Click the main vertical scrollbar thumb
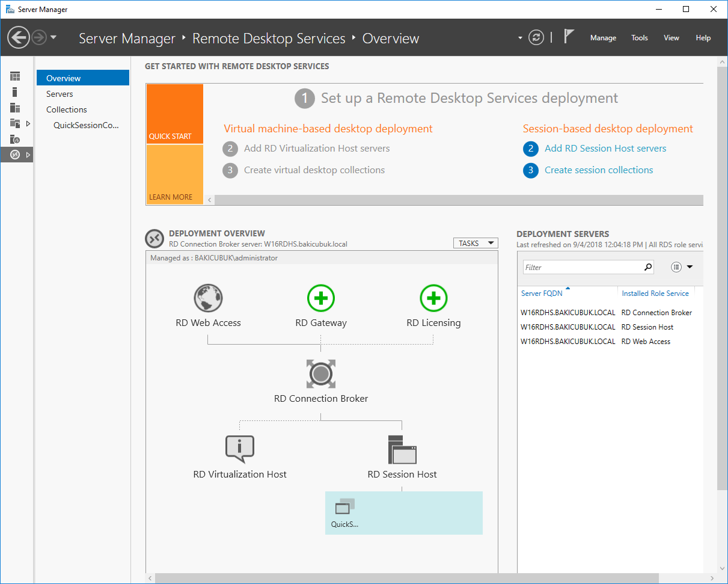Screen dimensions: 728x584 [722, 278]
